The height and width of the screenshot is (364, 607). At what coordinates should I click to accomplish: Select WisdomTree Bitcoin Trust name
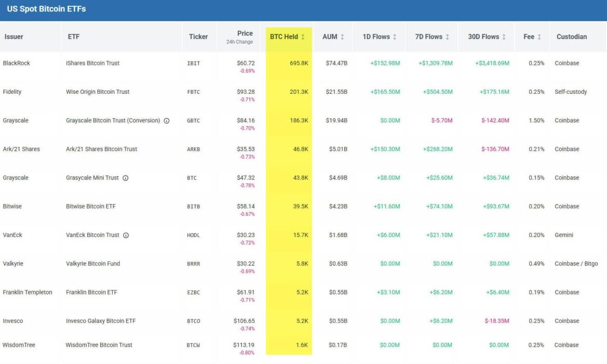coord(99,345)
